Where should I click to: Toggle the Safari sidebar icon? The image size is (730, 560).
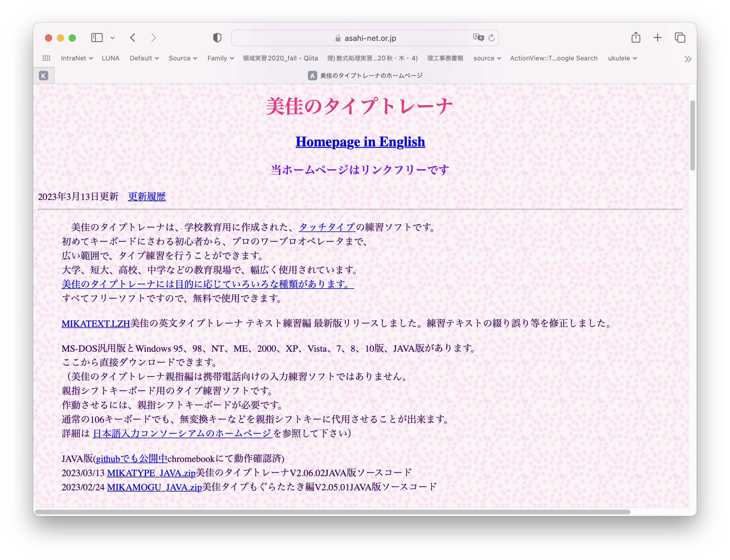[x=97, y=38]
